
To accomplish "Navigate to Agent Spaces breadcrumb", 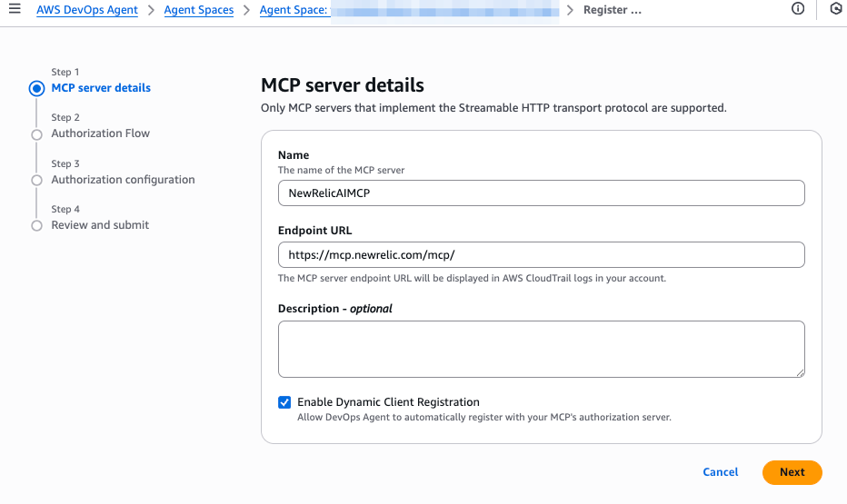I will pos(198,10).
